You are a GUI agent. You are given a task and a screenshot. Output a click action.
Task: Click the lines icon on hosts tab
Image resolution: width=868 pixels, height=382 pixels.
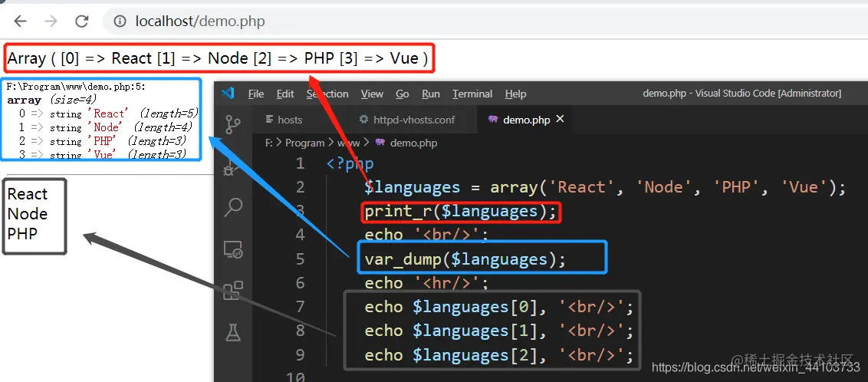coord(270,120)
